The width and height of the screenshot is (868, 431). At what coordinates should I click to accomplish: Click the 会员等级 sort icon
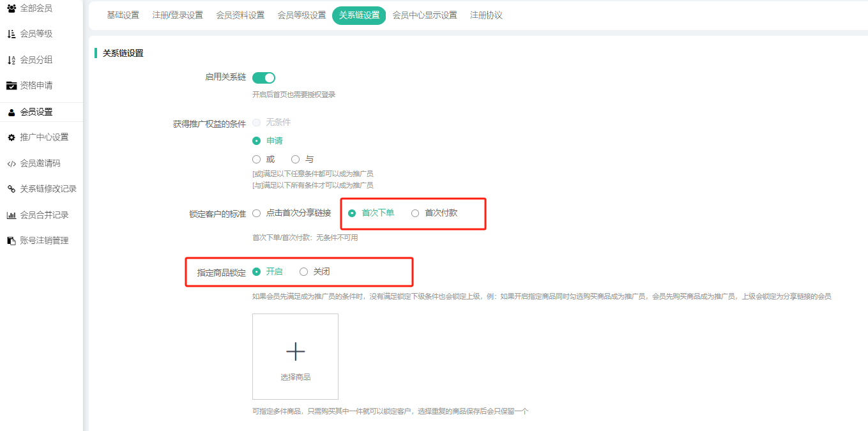point(11,34)
